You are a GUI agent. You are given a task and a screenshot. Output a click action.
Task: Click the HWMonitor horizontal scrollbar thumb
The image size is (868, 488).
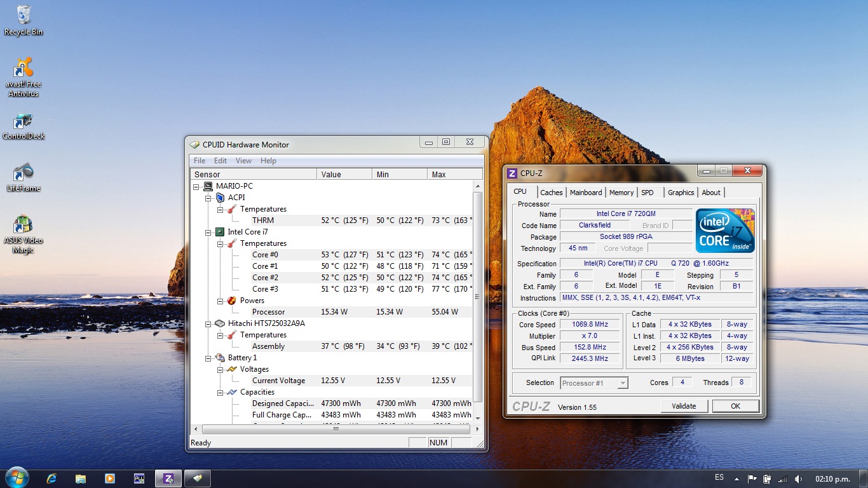[336, 429]
